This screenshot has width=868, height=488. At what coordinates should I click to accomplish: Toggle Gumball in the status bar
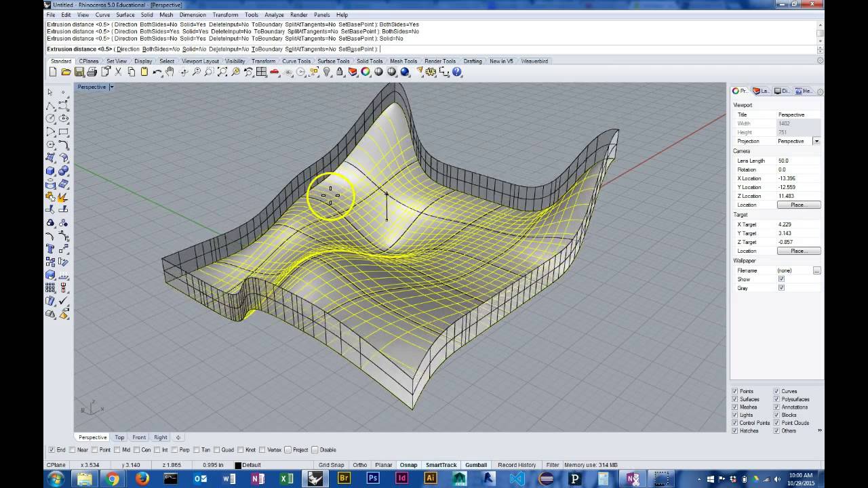pyautogui.click(x=476, y=465)
